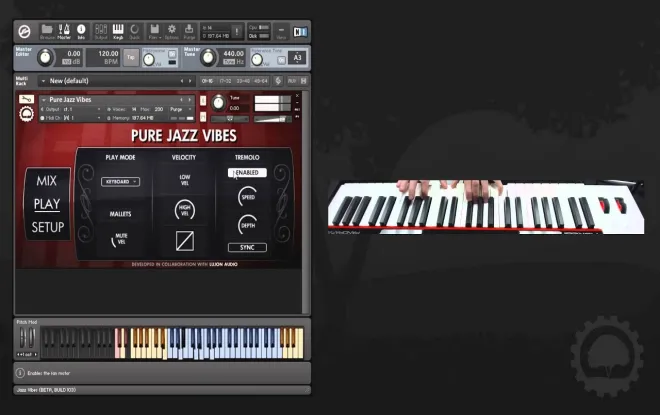
Task: Open the MIX page
Action: (x=47, y=181)
